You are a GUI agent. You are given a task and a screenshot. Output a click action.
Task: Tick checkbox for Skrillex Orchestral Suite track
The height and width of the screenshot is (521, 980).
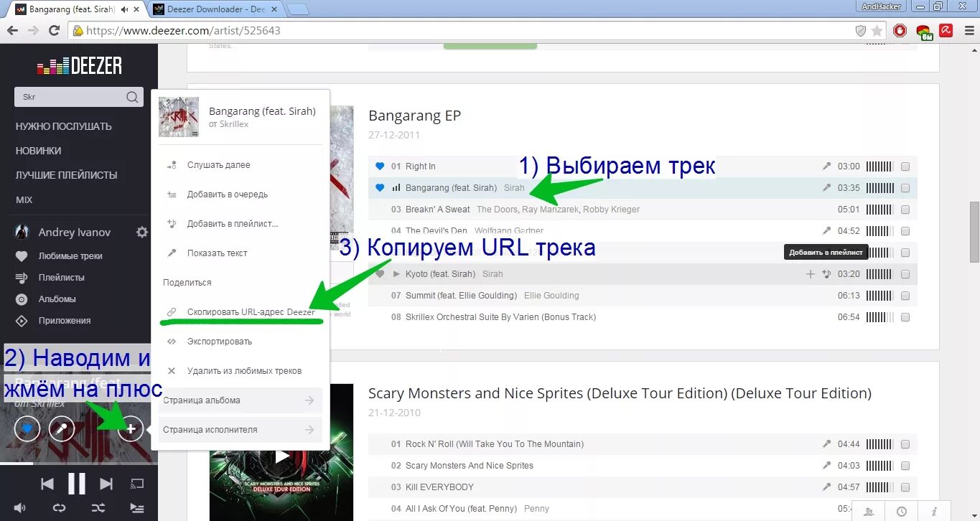[905, 317]
